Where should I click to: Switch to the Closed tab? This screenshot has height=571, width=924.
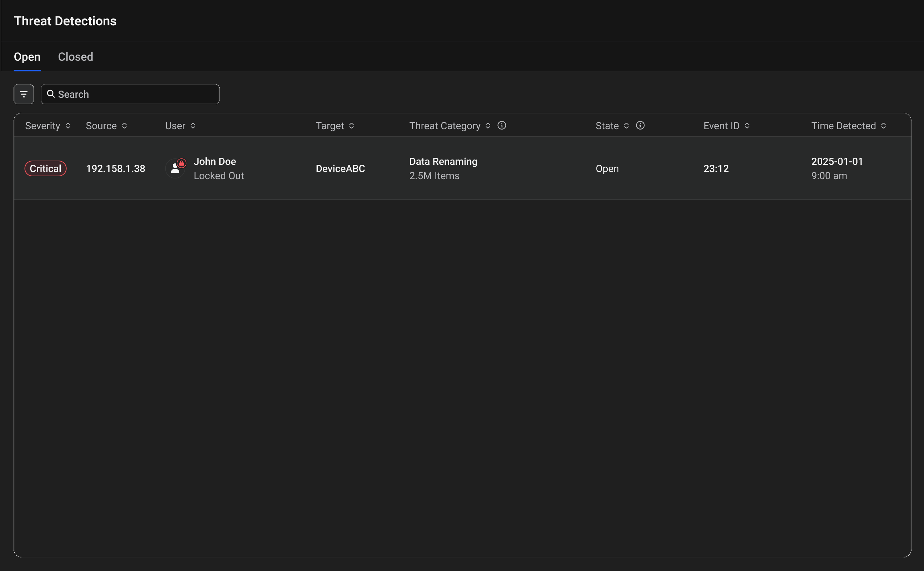tap(76, 57)
